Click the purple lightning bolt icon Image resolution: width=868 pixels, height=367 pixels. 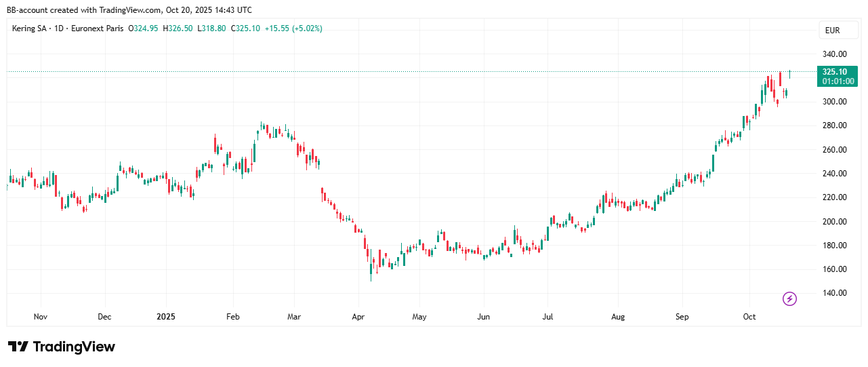(789, 298)
